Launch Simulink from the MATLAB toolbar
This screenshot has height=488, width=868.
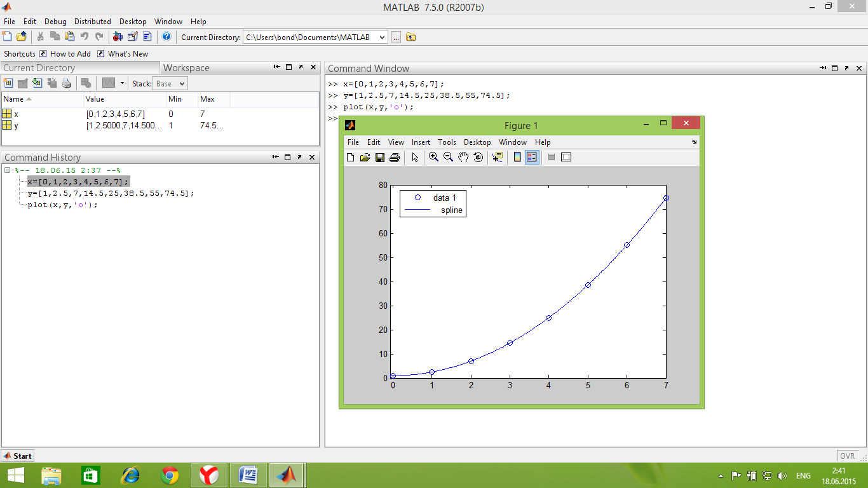tap(118, 37)
